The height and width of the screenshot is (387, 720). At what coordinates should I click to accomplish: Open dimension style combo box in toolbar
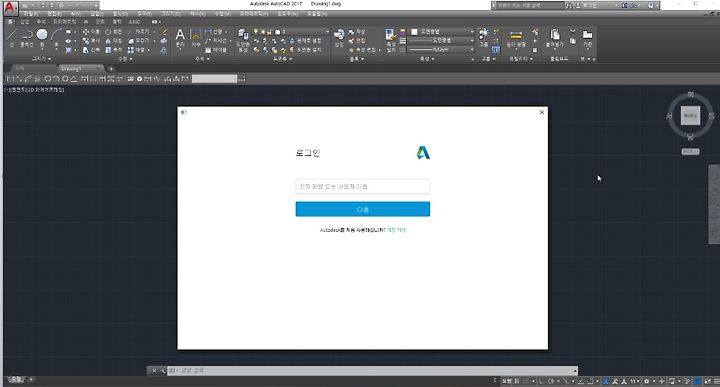tap(214, 79)
